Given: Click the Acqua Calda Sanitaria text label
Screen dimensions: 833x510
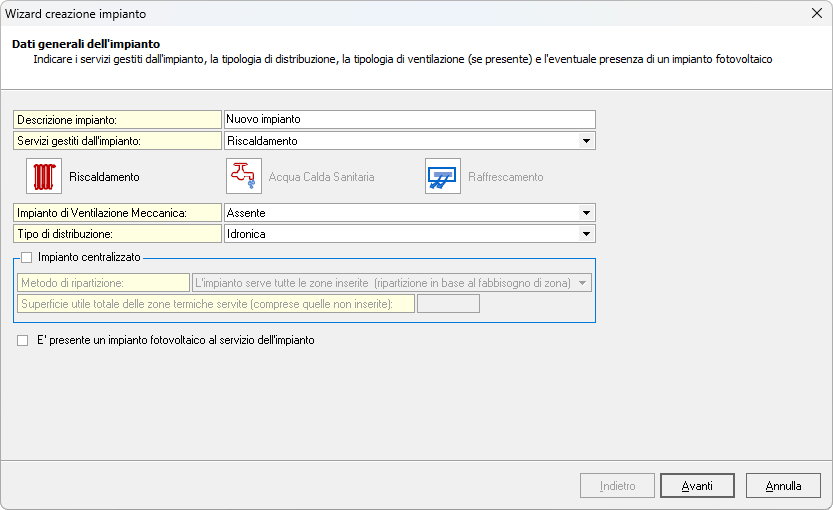Looking at the screenshot, I should (321, 177).
